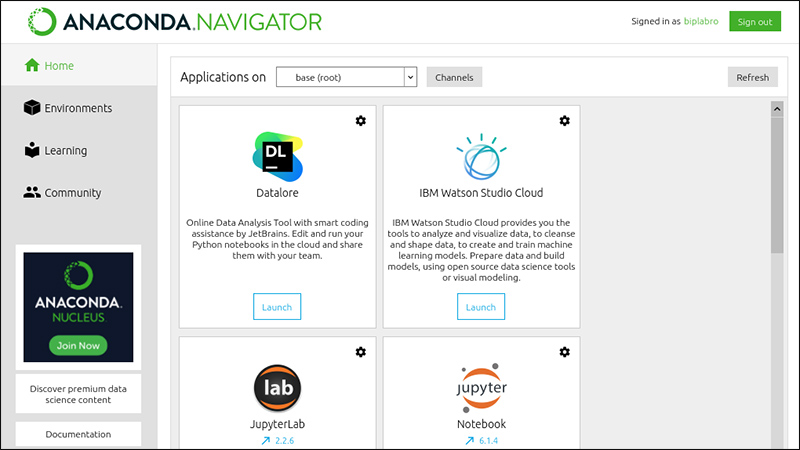Viewport: 800px width, 450px height.
Task: Open the Home tab
Action: click(x=79, y=65)
